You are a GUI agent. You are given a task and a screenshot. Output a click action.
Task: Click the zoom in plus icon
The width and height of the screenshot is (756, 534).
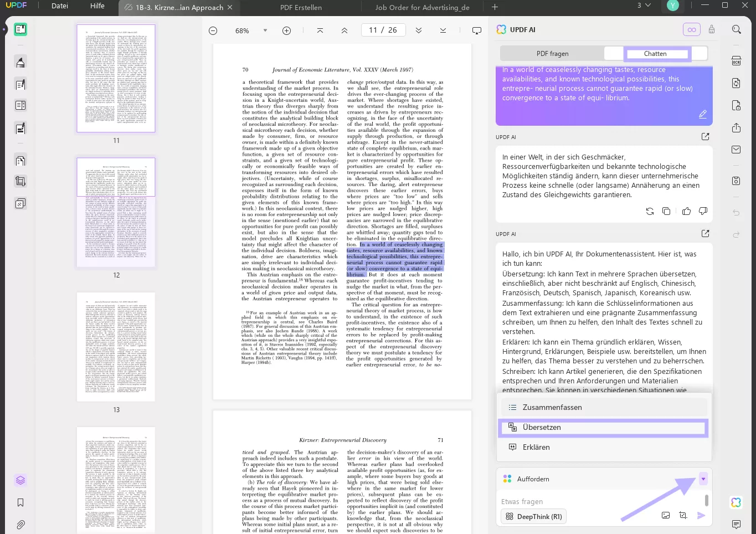coord(286,31)
